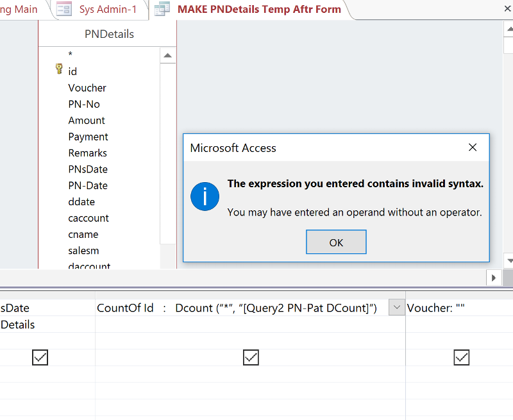Viewport: 513px width, 420px height.
Task: Click the MAKE PNDetails Temp Aftr Form tab icon
Action: click(x=160, y=9)
